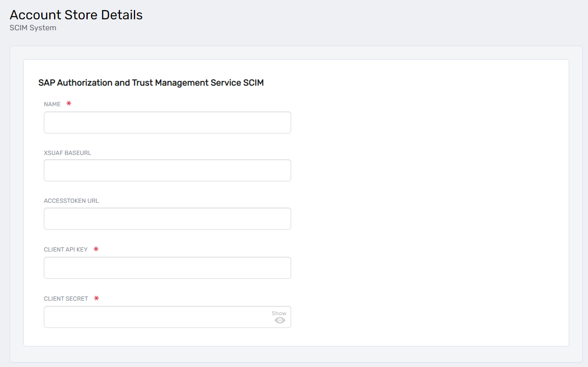Click the XSUAF BASEURL label

[x=68, y=153]
